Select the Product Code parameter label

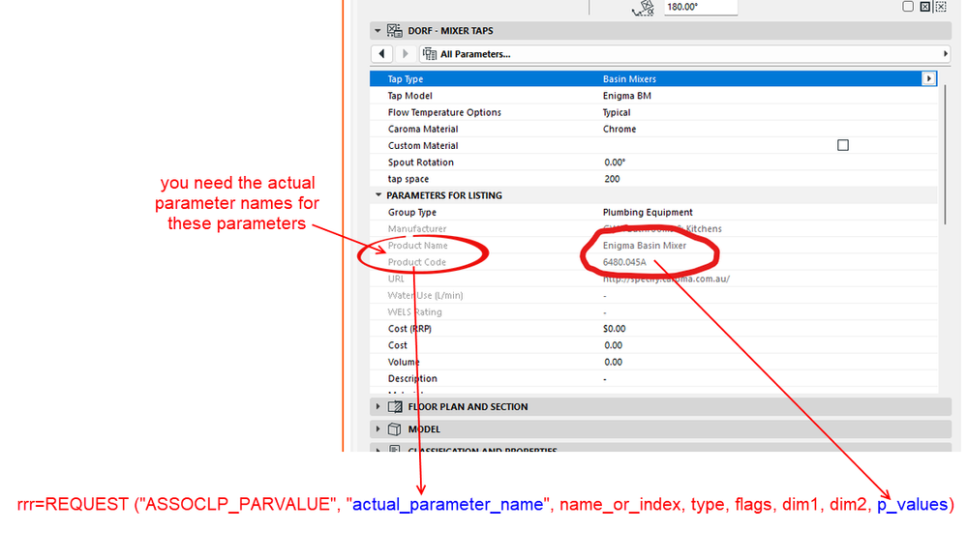coord(417,262)
